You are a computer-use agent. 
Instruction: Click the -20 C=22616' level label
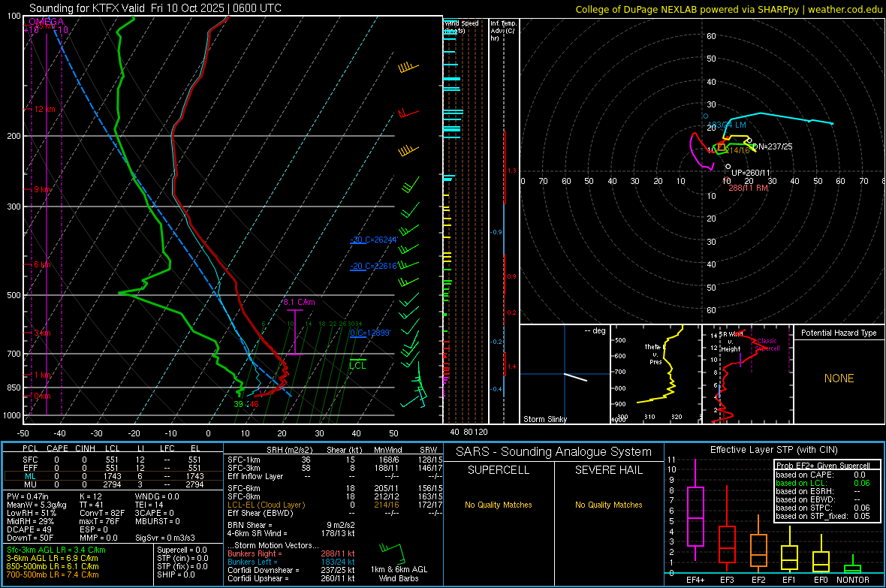coord(374,266)
